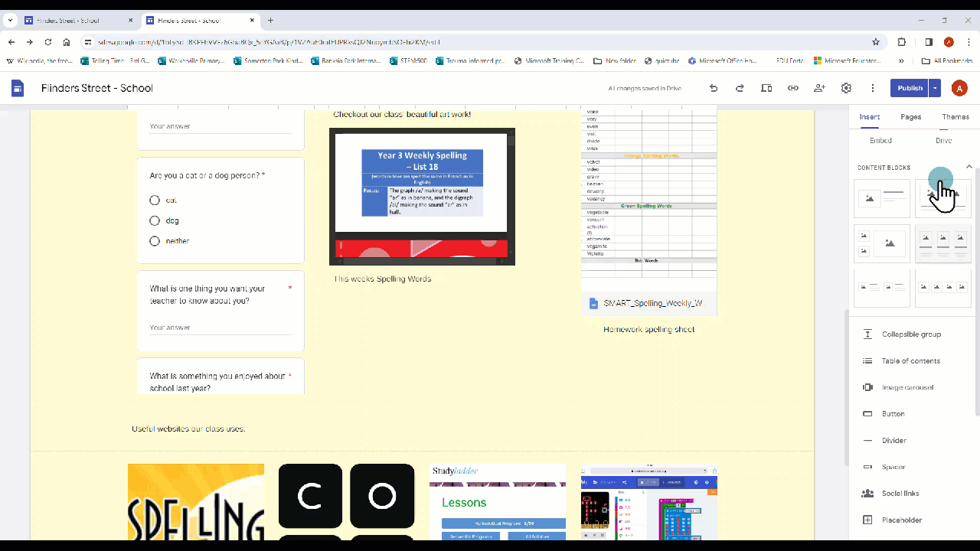This screenshot has height=551, width=980.
Task: Open the More options menu in Sites header
Action: (x=873, y=88)
